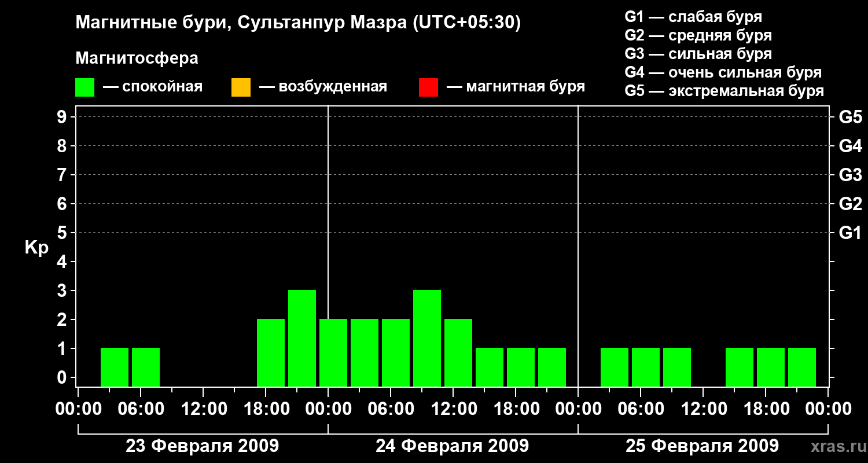Screen dimensions: 868x463
Task: Click the Kp 2 bar above 23 February's 18:00 tick
Action: [x=271, y=352]
